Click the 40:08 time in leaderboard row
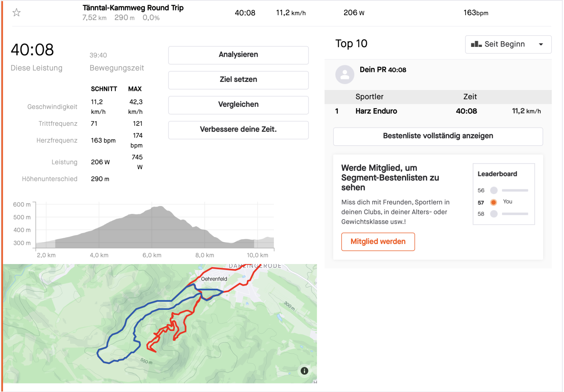The width and height of the screenshot is (564, 392). 466,111
